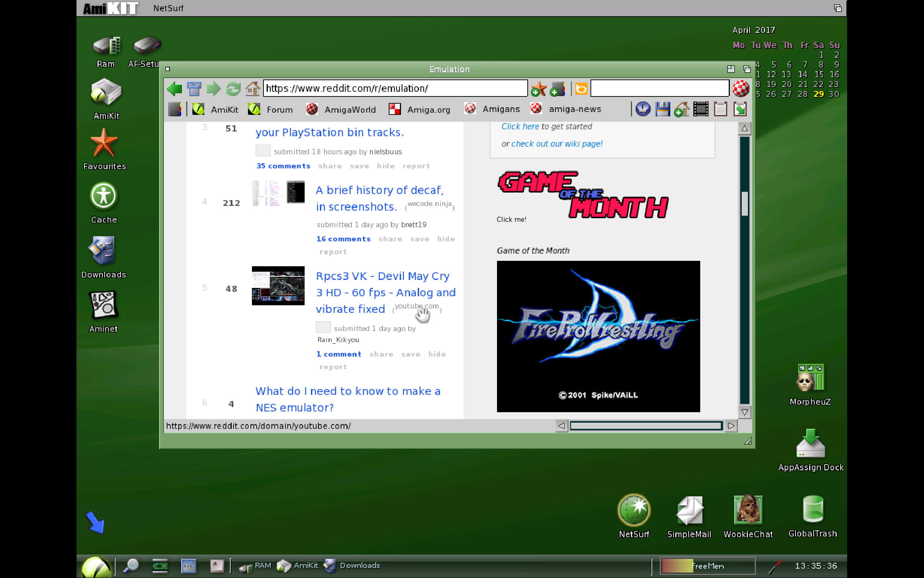Open user Rain_Kikyou's profile link
The height and width of the screenshot is (578, 924).
point(338,340)
